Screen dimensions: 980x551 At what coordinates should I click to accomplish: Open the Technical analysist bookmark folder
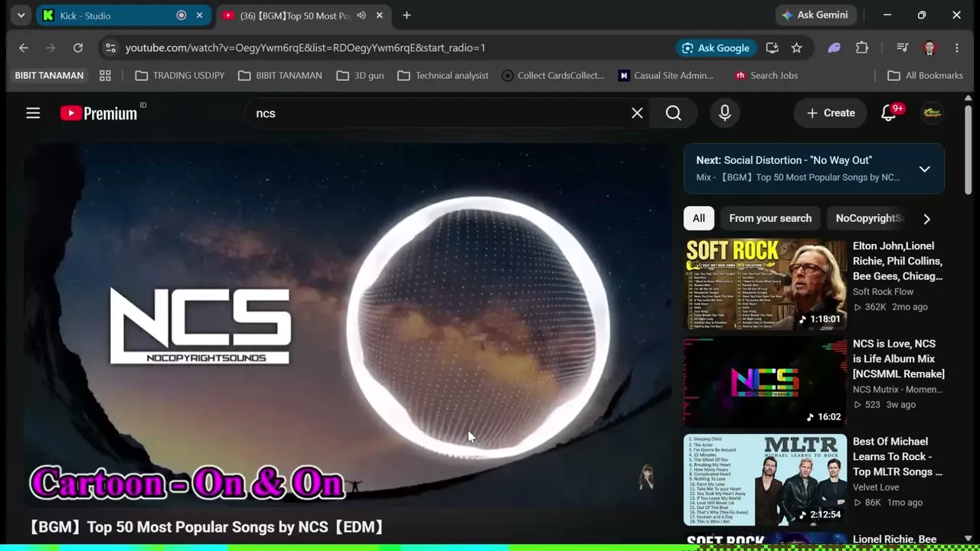pos(443,76)
